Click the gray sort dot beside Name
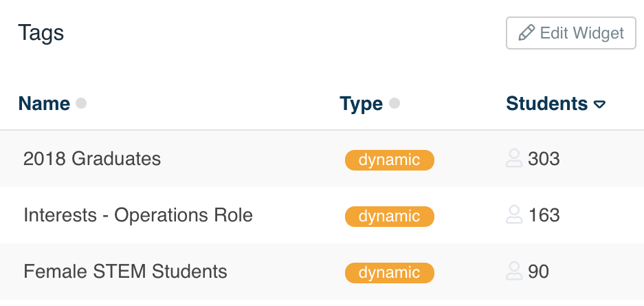 (81, 103)
